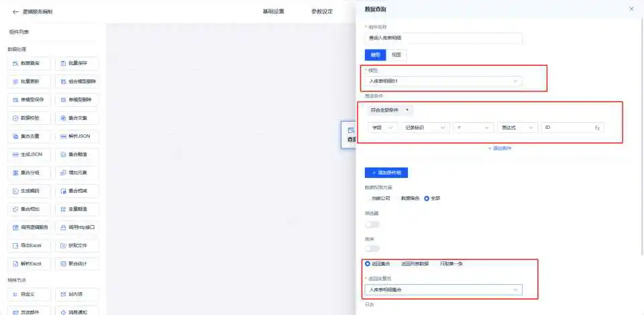Select the 解析JSON component

point(76,136)
